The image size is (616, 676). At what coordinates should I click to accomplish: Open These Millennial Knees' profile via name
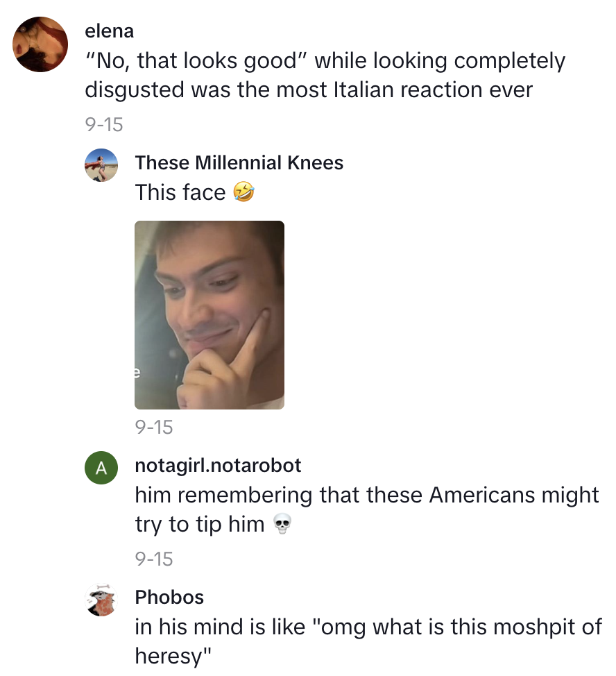239,163
